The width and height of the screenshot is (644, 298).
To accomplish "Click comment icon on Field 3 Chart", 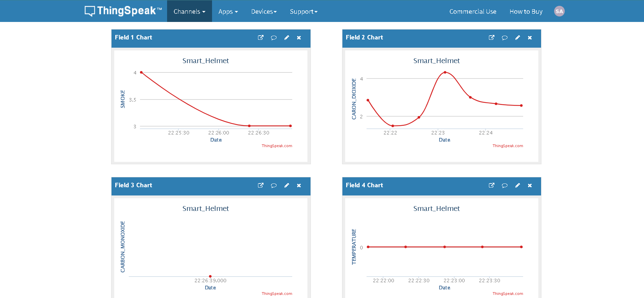I will pyautogui.click(x=273, y=186).
